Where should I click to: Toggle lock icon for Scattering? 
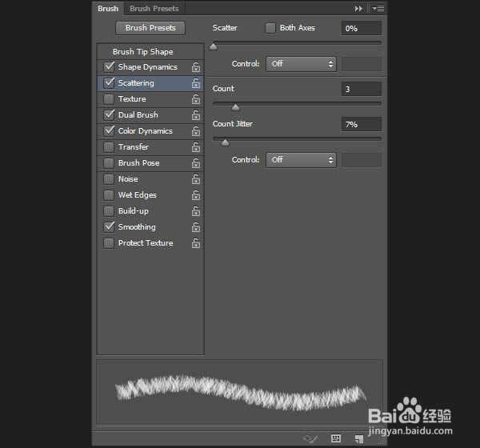(x=196, y=83)
